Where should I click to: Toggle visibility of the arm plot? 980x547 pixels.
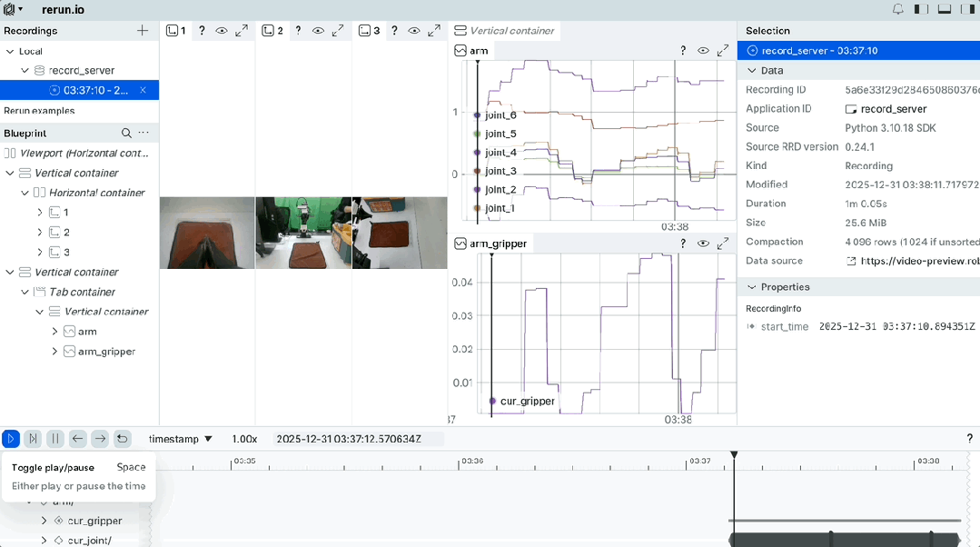coord(703,51)
